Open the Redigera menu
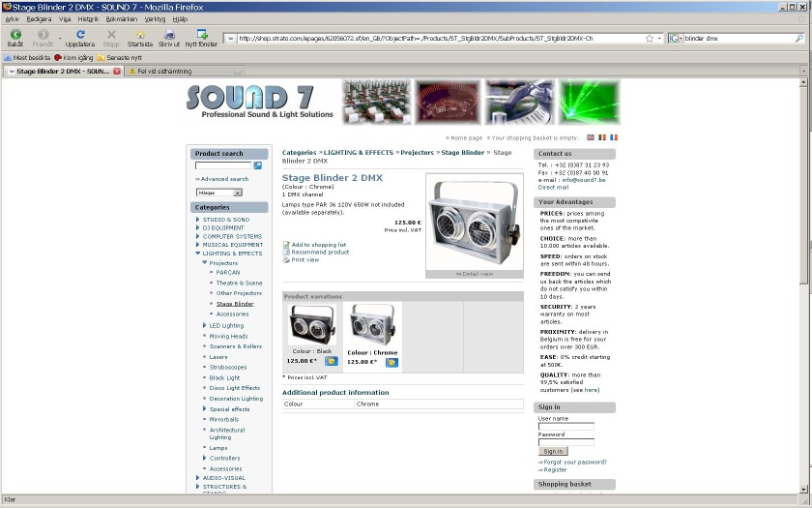The height and width of the screenshot is (508, 812). pos(39,19)
